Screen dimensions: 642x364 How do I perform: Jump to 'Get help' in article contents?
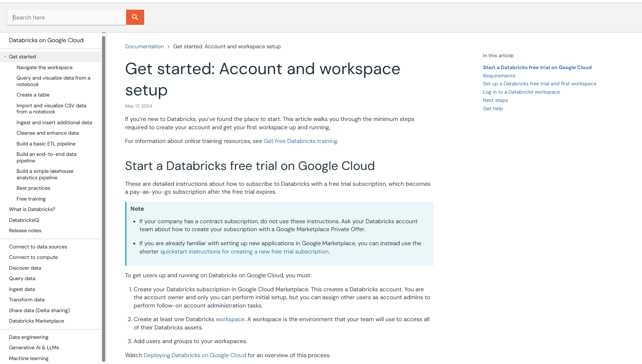(493, 109)
